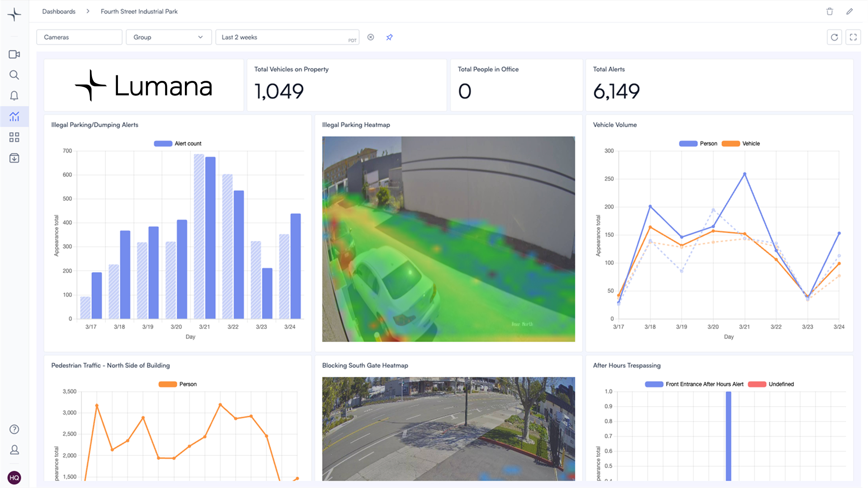
Task: Go to Dashboards breadcrumb
Action: click(59, 11)
